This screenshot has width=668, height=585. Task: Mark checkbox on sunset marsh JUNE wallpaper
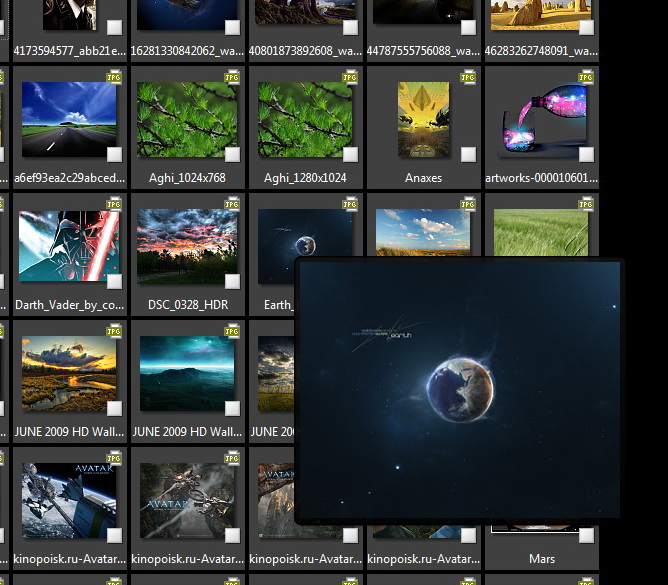click(114, 408)
